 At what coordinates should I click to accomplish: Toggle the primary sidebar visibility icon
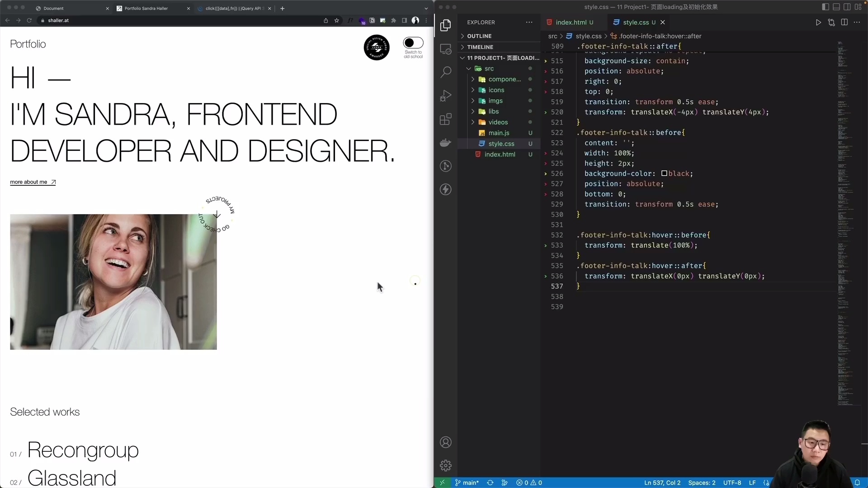(x=825, y=7)
